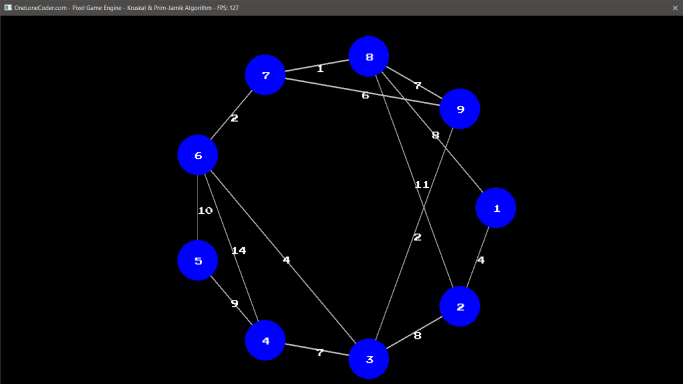
Task: Click the edge weight 11 label
Action: pyautogui.click(x=422, y=185)
